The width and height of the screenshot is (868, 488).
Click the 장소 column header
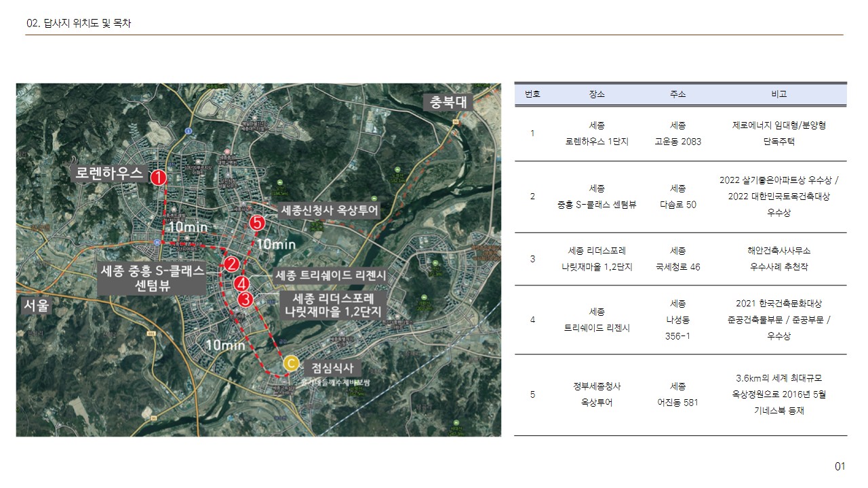(x=597, y=94)
